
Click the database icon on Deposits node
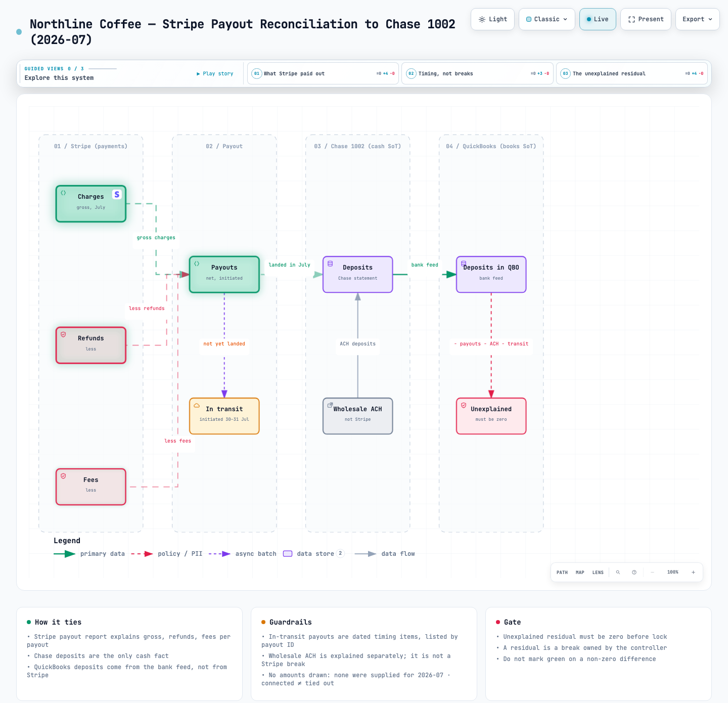330,263
